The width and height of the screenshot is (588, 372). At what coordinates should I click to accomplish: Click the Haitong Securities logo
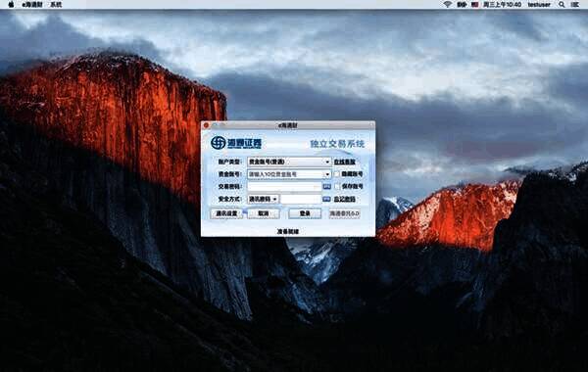[x=236, y=143]
